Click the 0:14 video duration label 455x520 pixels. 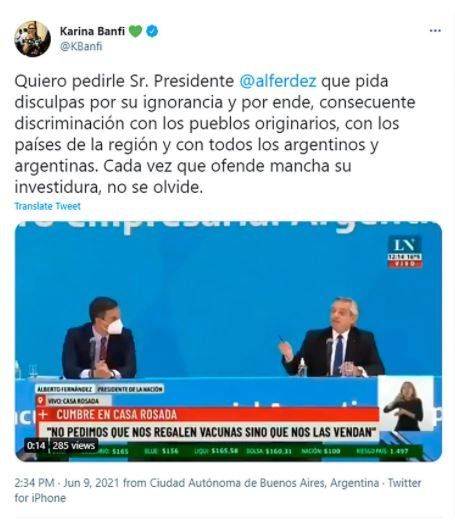[x=36, y=446]
